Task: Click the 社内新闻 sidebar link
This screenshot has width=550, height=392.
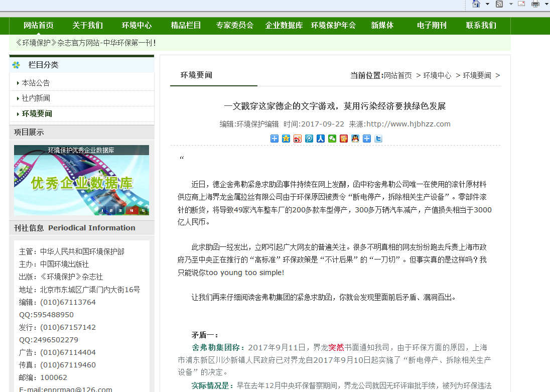Action: [x=36, y=98]
